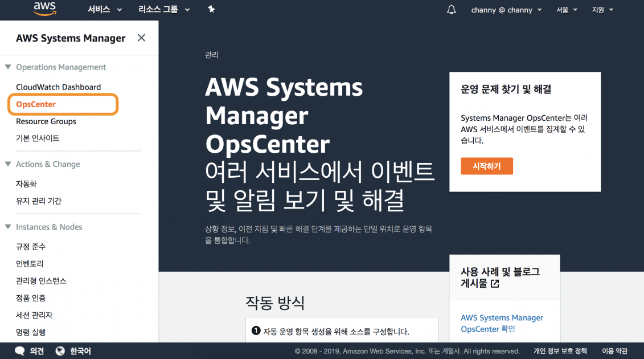Collapse the Actions & Change section
This screenshot has width=644, height=359.
9,164
